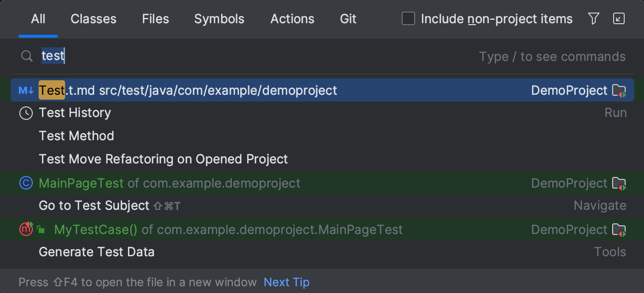Click the clock icon beside Test History
The image size is (644, 293).
(x=26, y=113)
